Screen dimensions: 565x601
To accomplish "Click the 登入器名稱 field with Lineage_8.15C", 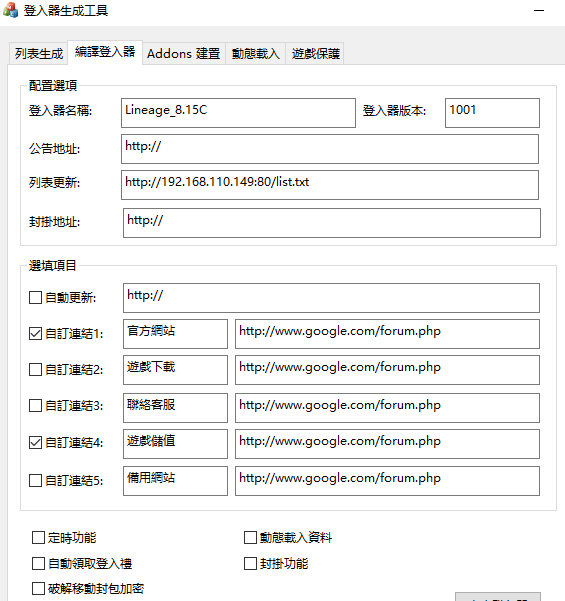I will 238,113.
